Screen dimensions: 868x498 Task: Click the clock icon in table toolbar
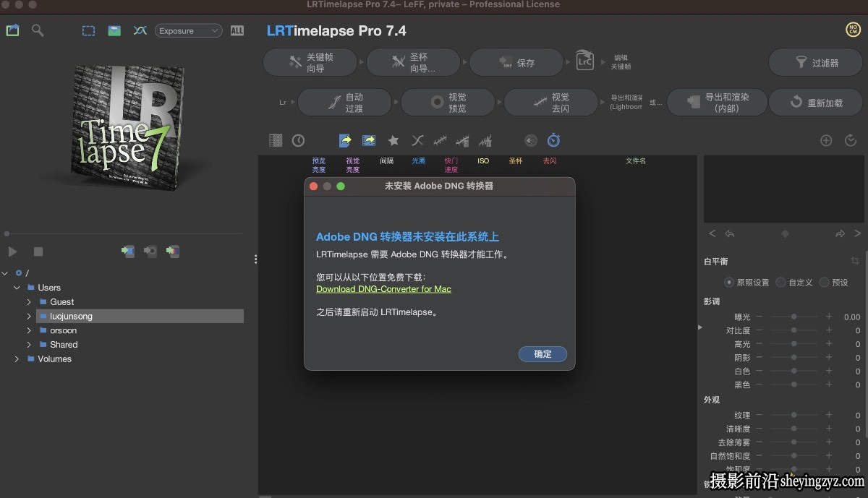coord(298,140)
